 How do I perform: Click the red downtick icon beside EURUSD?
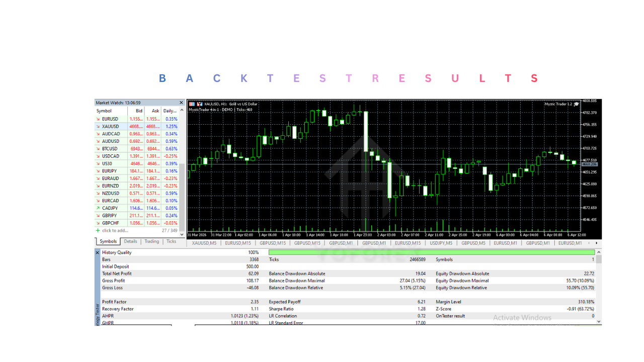(99, 119)
